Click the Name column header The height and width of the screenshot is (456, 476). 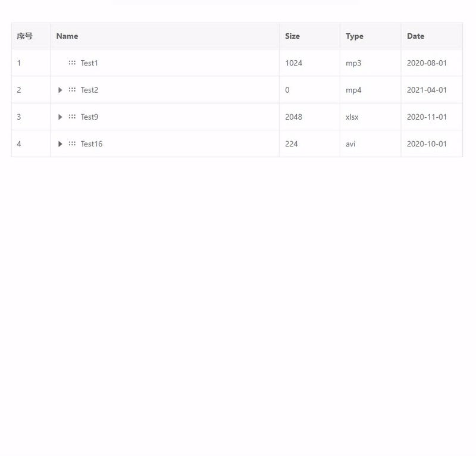click(67, 36)
